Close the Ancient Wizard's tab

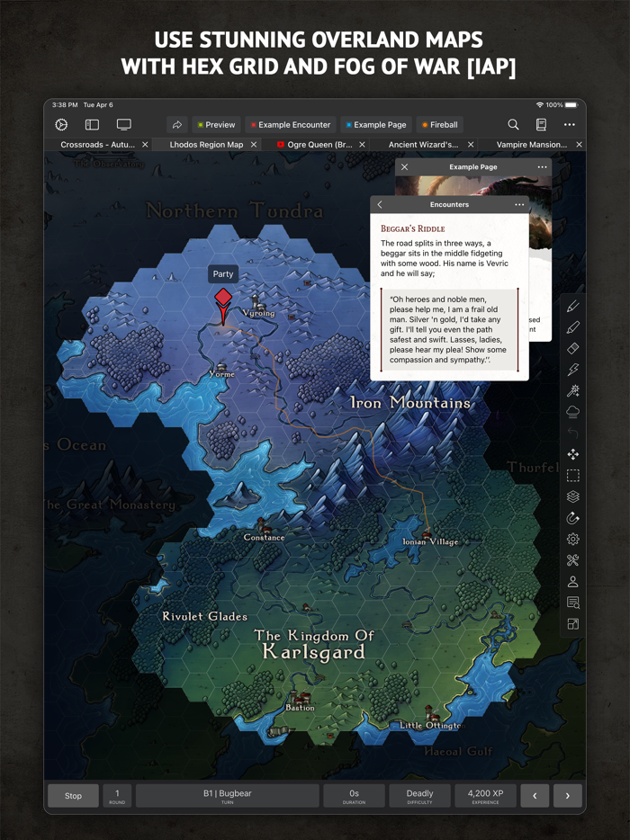pos(471,145)
